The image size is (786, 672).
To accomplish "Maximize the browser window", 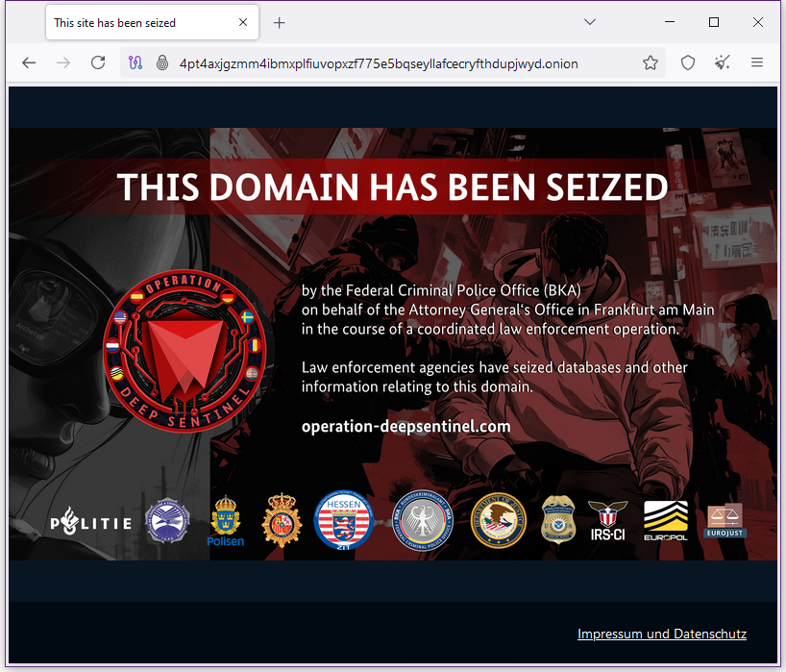I will (714, 22).
